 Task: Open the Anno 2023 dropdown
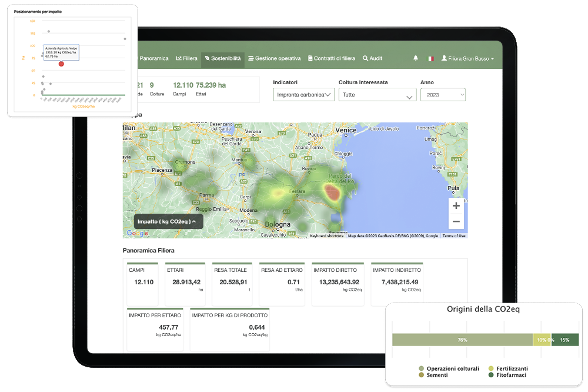(443, 95)
